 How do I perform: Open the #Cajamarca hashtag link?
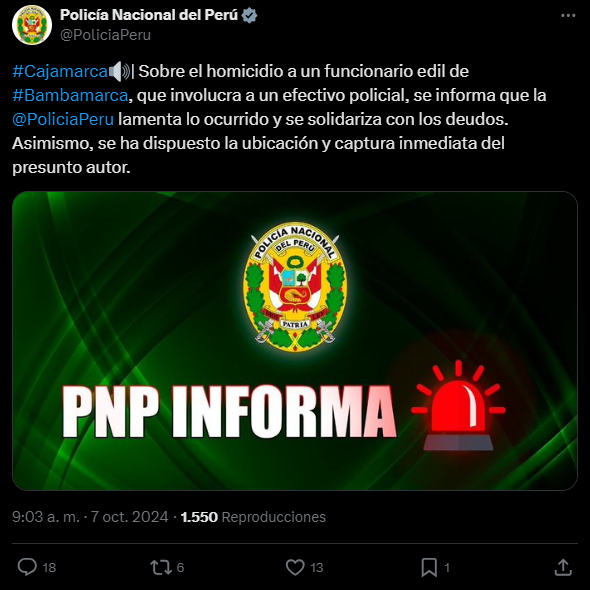tap(60, 71)
